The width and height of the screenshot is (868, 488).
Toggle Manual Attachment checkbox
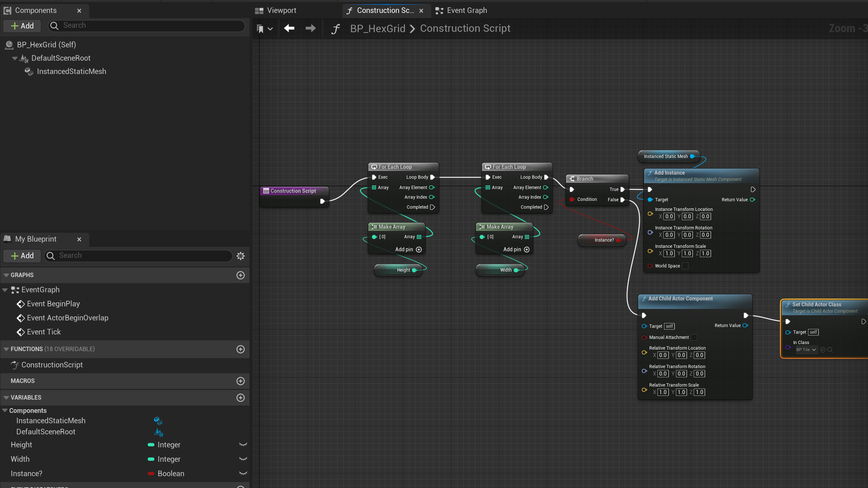click(x=694, y=337)
